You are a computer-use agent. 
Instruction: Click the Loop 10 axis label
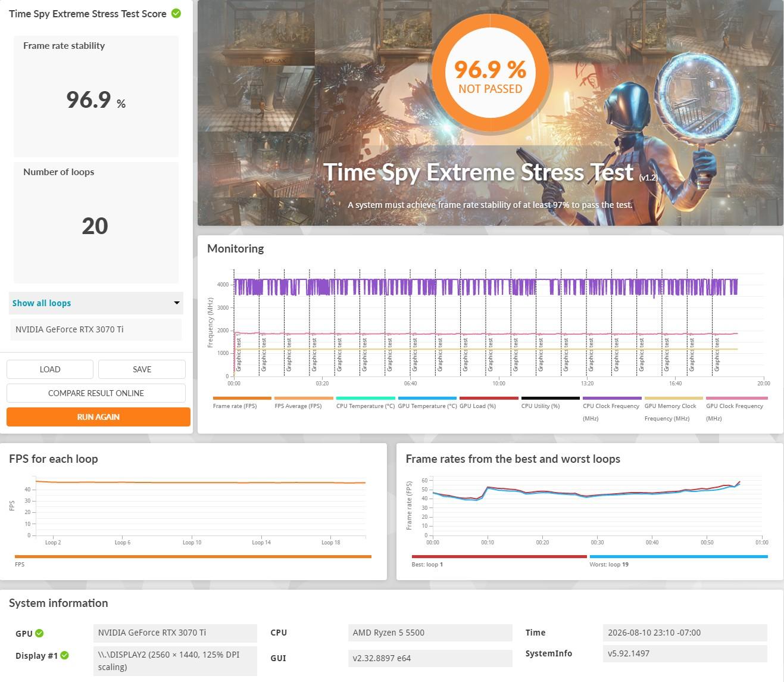click(x=192, y=543)
